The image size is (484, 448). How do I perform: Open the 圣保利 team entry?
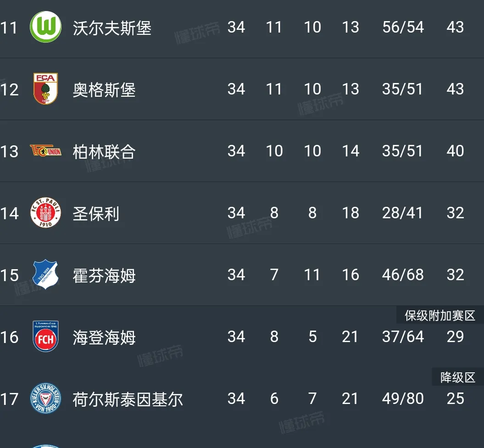pyautogui.click(x=96, y=213)
